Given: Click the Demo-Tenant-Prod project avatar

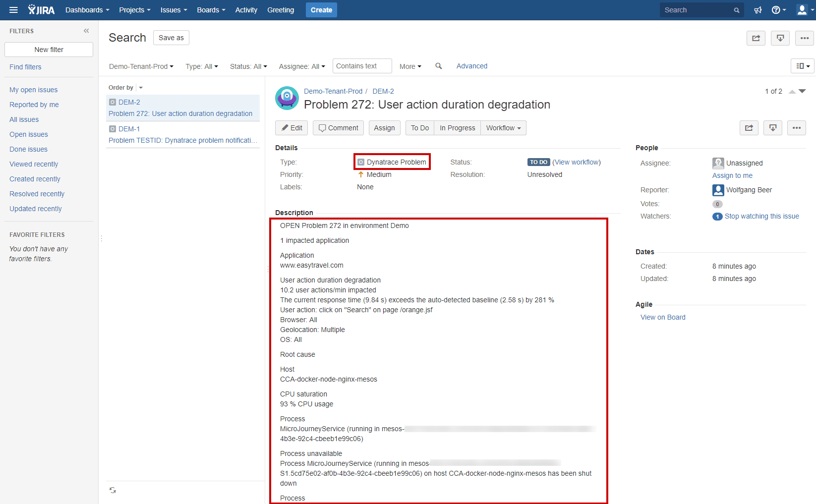Looking at the screenshot, I should click(x=287, y=98).
